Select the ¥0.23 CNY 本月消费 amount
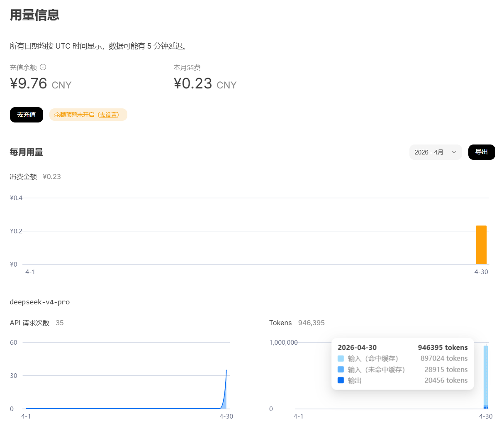The image size is (504, 431). click(205, 84)
